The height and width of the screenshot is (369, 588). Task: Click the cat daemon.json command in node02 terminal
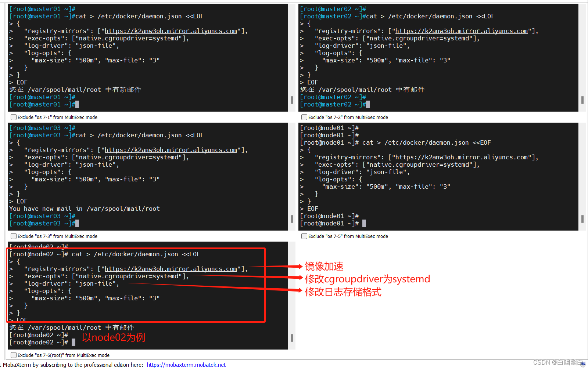136,254
